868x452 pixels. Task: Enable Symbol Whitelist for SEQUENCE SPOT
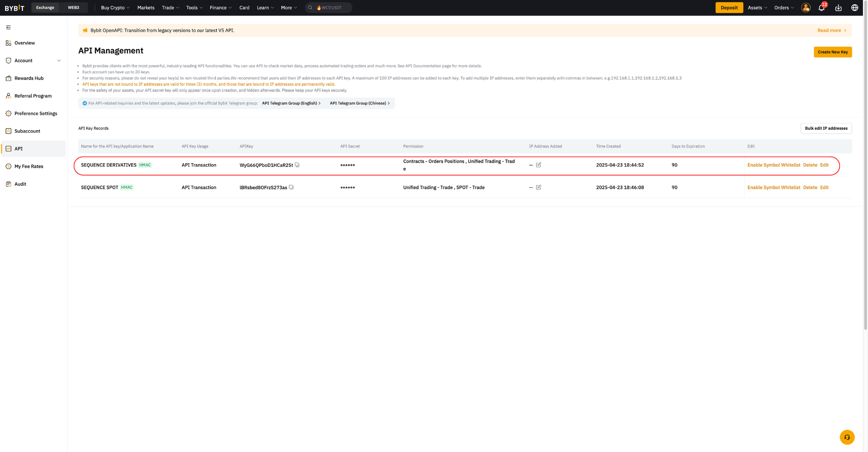point(773,187)
